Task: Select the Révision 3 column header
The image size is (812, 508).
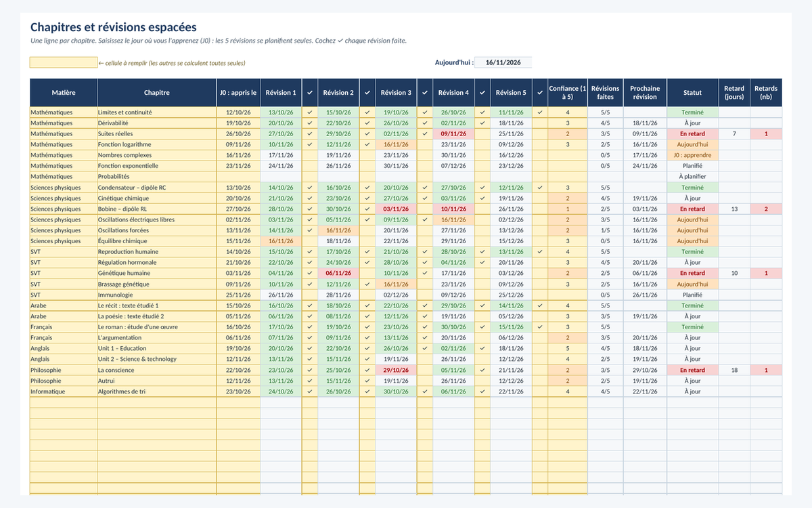Action: (x=396, y=93)
